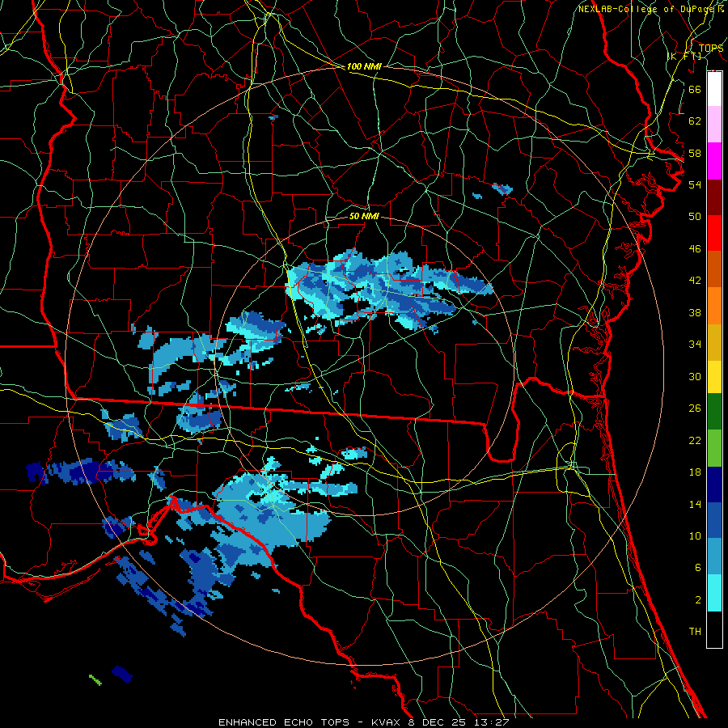Click the '50' legend value
Viewport: 728px width, 728px height.
[x=695, y=217]
